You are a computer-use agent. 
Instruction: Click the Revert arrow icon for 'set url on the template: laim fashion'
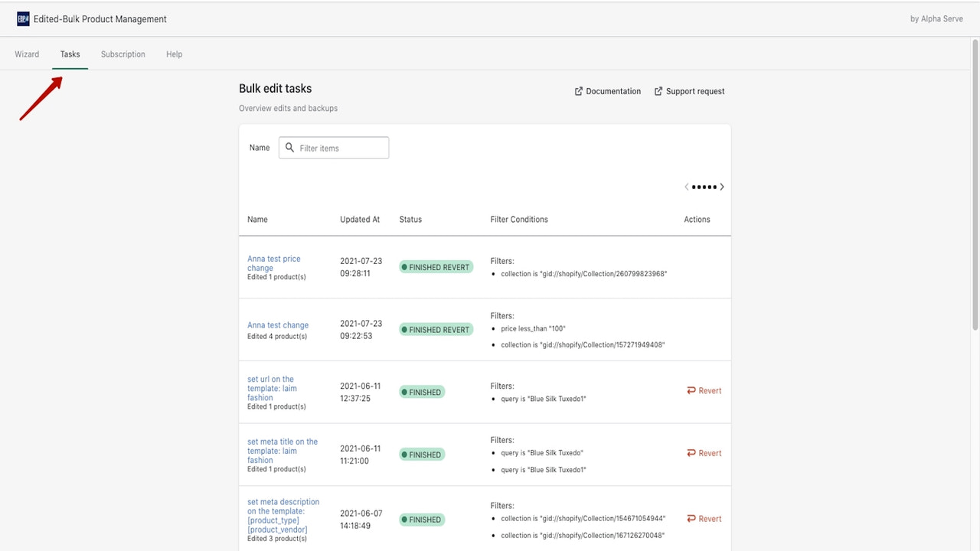[692, 390]
